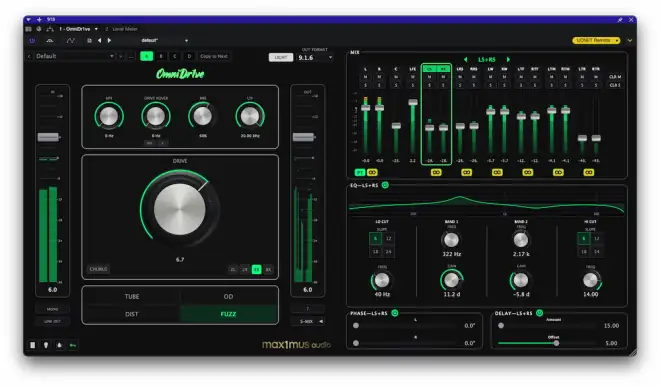Toggle the link icon under LS RS faders
The image size is (660, 387).
(x=436, y=172)
